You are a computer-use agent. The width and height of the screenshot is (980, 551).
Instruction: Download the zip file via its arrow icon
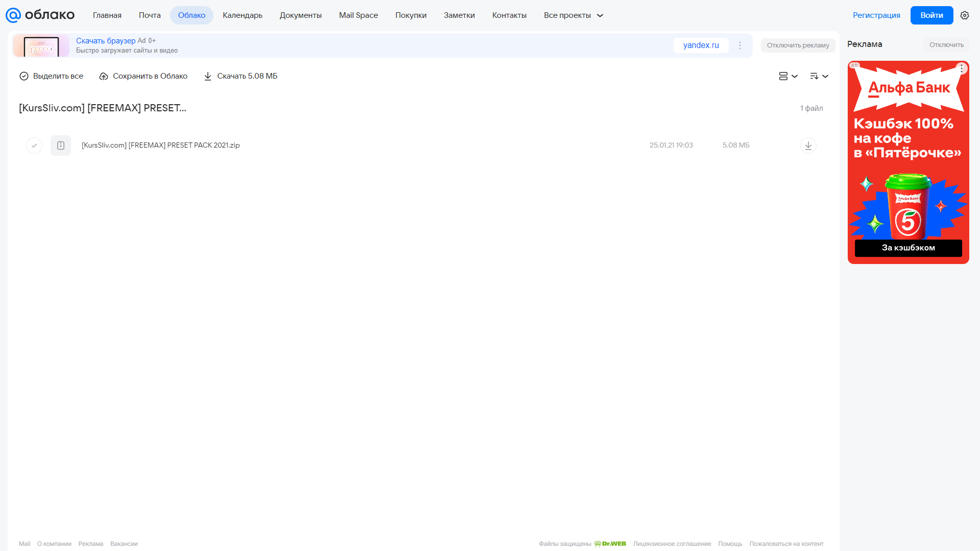point(808,146)
